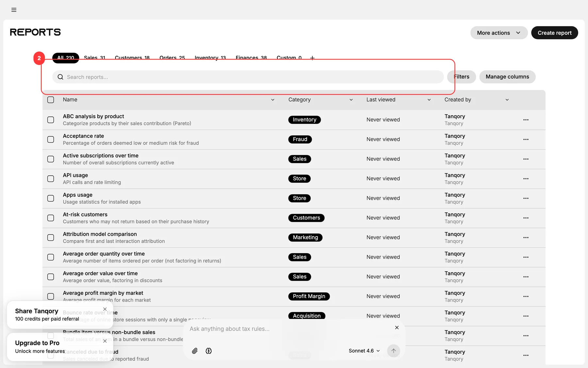Open the Created by column chevron
This screenshot has height=368, width=588.
point(507,100)
